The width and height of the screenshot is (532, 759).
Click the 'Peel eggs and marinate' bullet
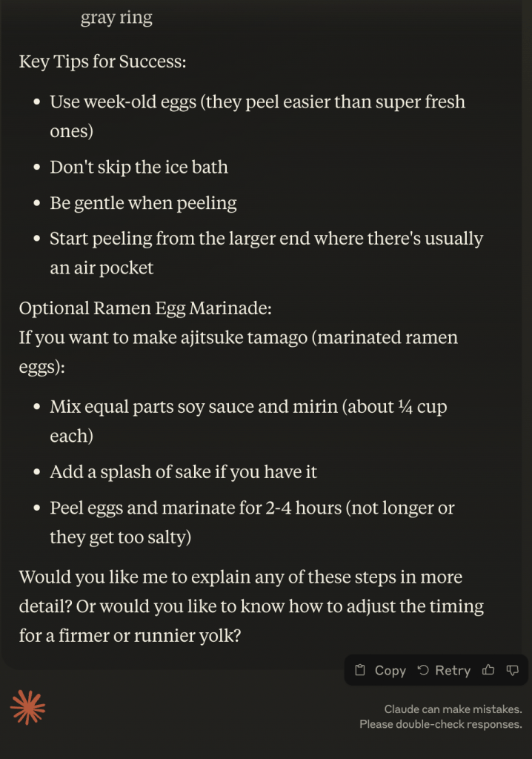pyautogui.click(x=252, y=508)
